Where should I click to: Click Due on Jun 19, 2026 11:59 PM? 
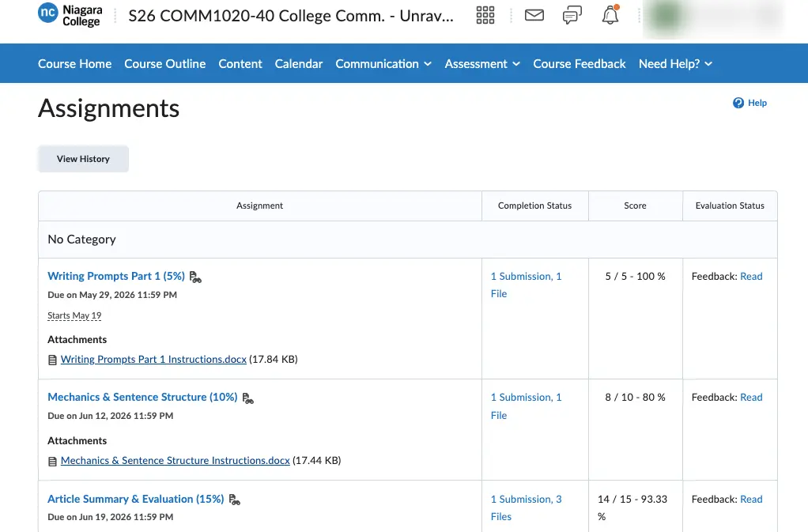[110, 516]
